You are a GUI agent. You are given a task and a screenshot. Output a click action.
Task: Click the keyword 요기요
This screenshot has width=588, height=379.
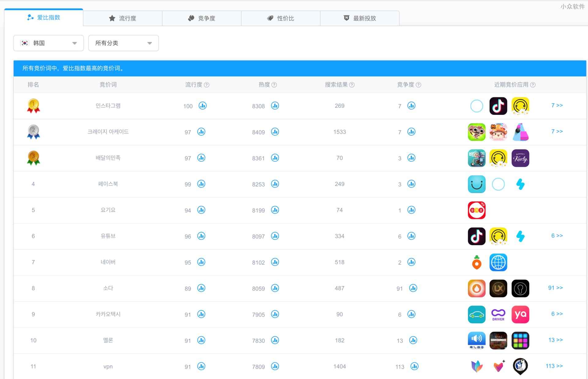click(108, 210)
